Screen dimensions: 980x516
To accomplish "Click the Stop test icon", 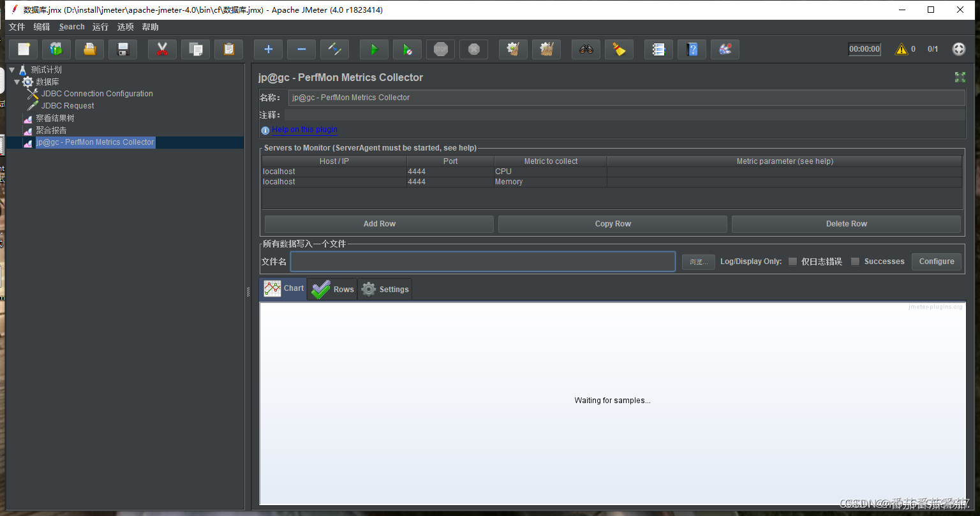I will (x=441, y=49).
